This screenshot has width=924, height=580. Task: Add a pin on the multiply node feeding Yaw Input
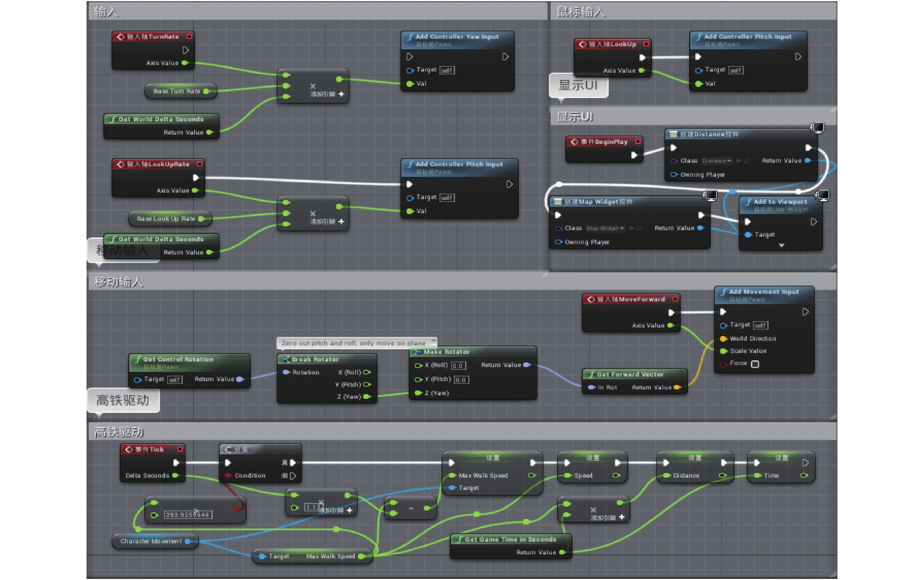tap(341, 94)
